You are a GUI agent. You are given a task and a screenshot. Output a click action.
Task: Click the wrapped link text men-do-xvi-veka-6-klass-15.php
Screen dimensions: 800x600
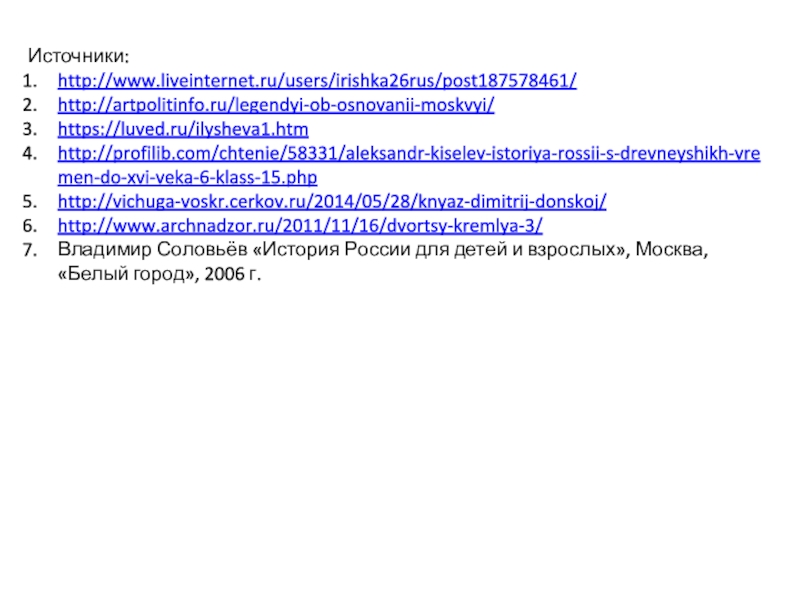coord(187,177)
